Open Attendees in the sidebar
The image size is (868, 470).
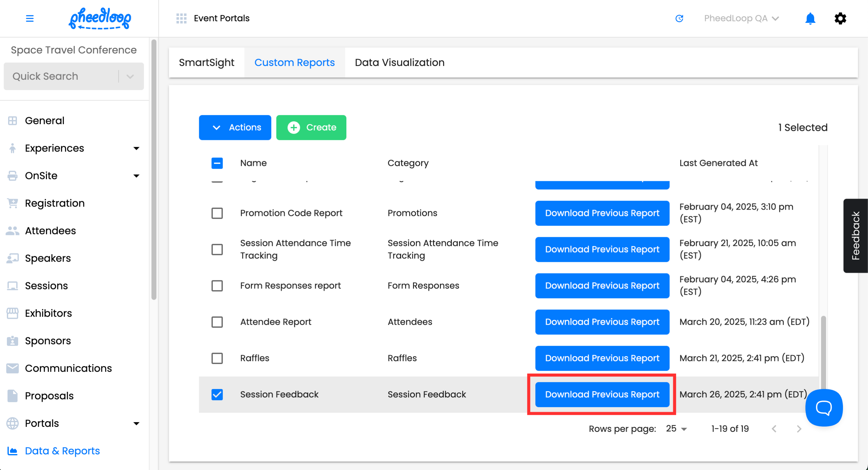point(50,231)
